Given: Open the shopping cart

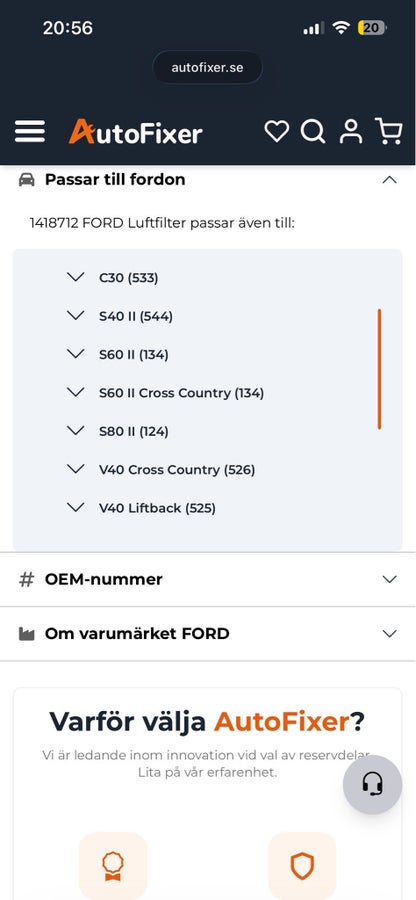Looking at the screenshot, I should 388,131.
